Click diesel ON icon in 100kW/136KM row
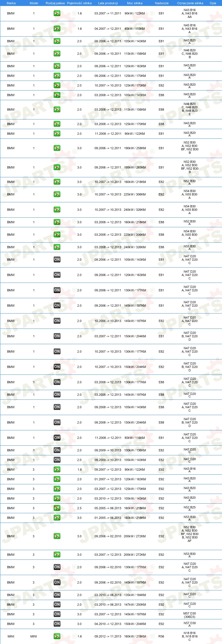The height and width of the screenshot is (644, 222). point(57,450)
